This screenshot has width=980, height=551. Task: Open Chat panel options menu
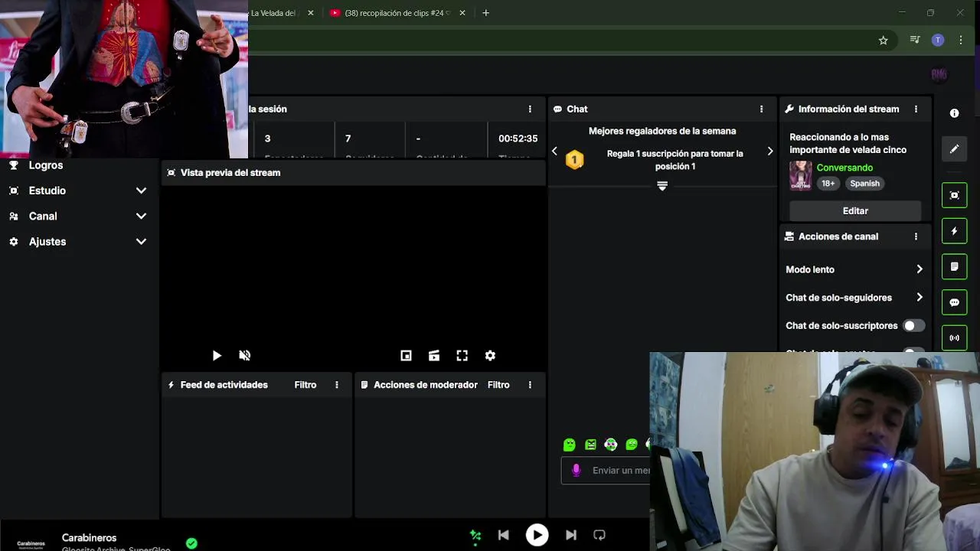pos(761,109)
